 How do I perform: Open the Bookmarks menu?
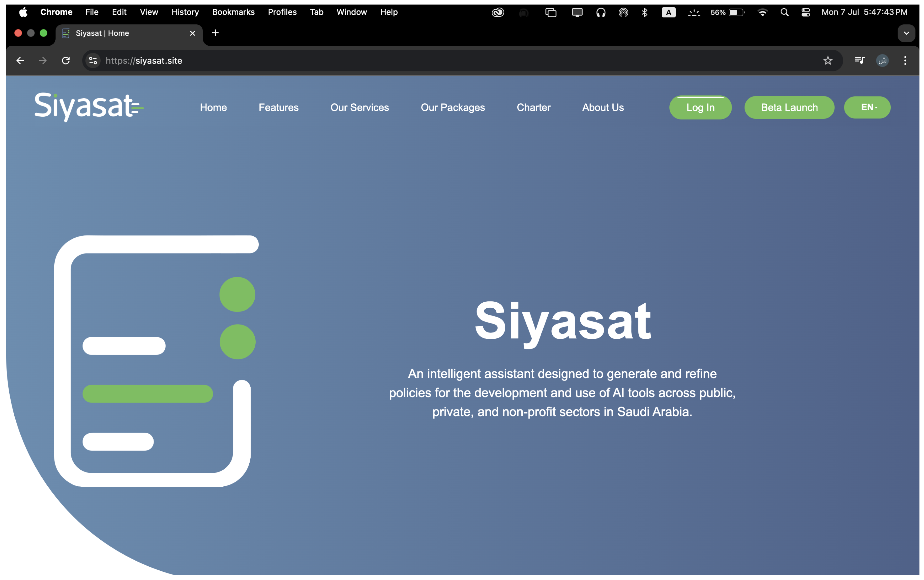tap(233, 12)
